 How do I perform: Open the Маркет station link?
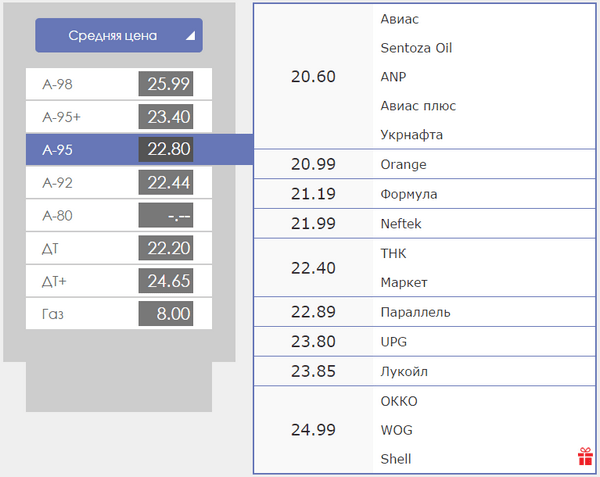pos(404,283)
